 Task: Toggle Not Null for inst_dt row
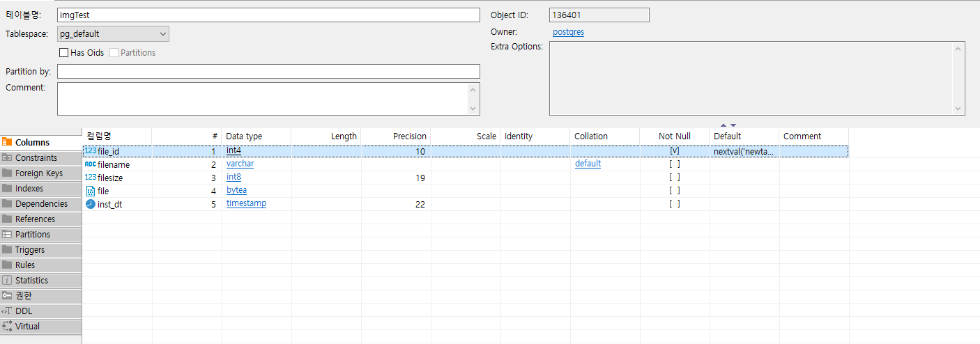[x=674, y=204]
